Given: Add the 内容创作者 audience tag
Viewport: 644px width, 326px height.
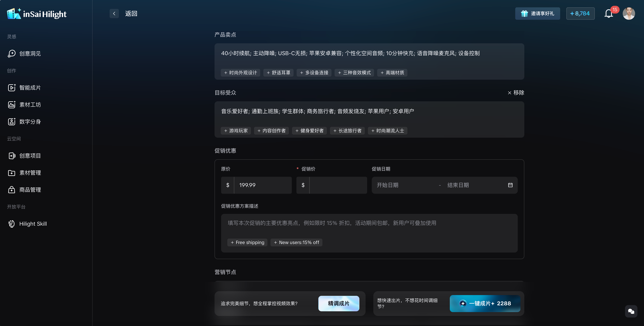Looking at the screenshot, I should pyautogui.click(x=271, y=131).
